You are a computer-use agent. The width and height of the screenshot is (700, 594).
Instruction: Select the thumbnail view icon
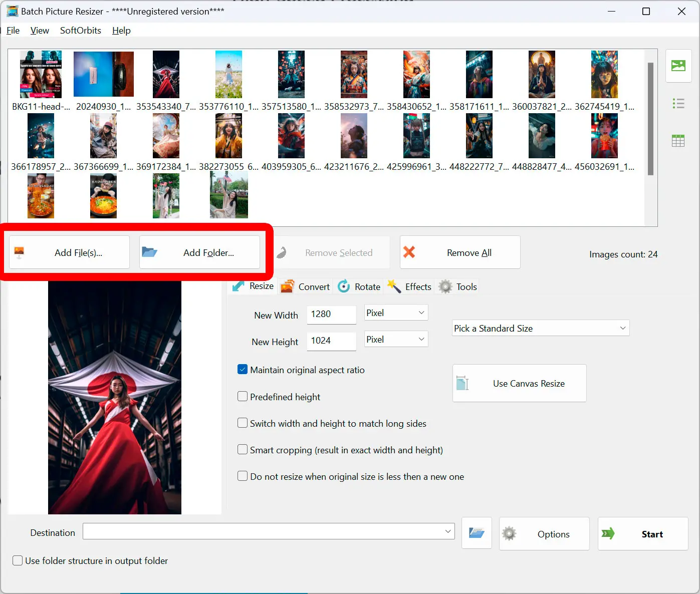(x=678, y=66)
